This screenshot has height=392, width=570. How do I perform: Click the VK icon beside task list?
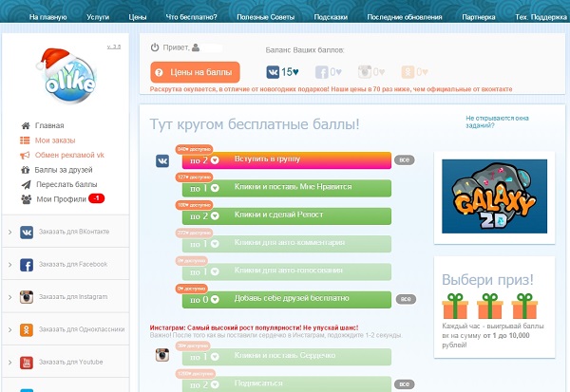point(162,160)
